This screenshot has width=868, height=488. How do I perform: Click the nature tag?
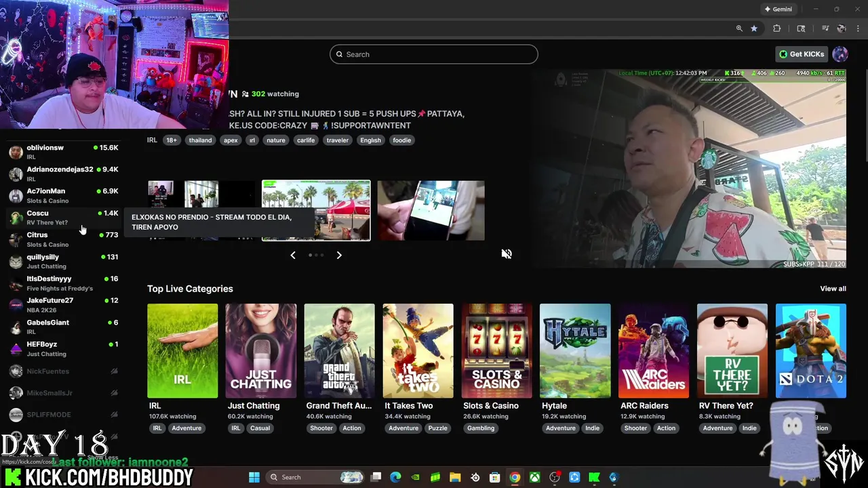276,140
